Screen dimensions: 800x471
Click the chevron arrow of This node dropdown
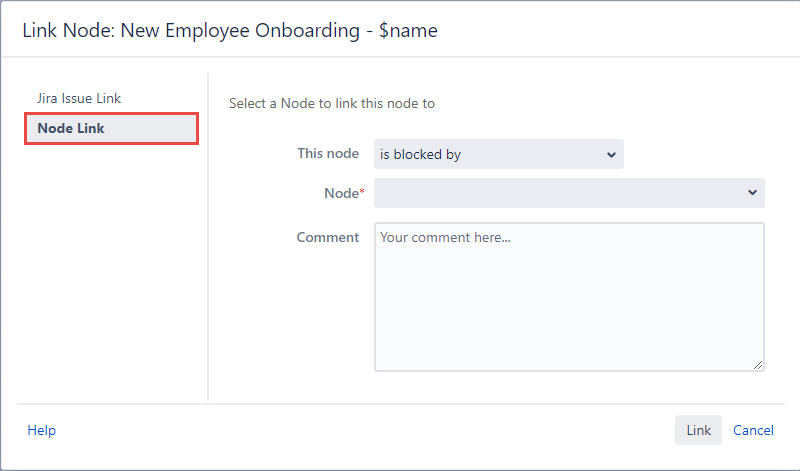pos(611,154)
